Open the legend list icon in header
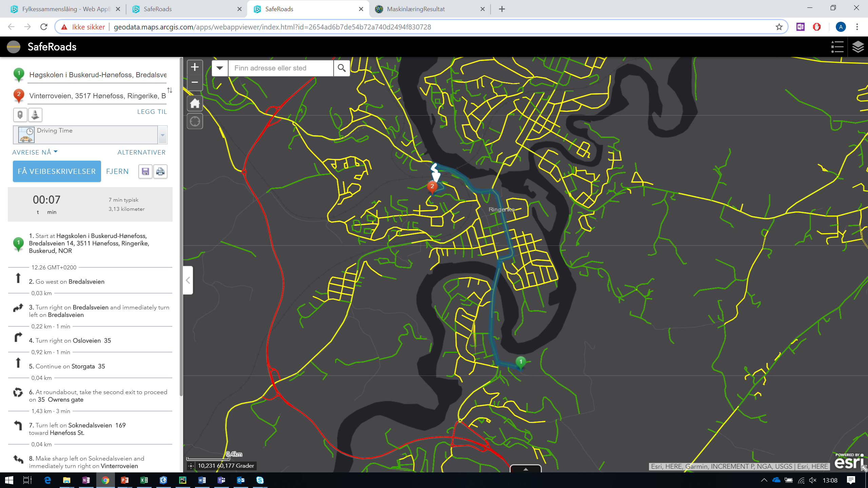The image size is (868, 488). [837, 47]
